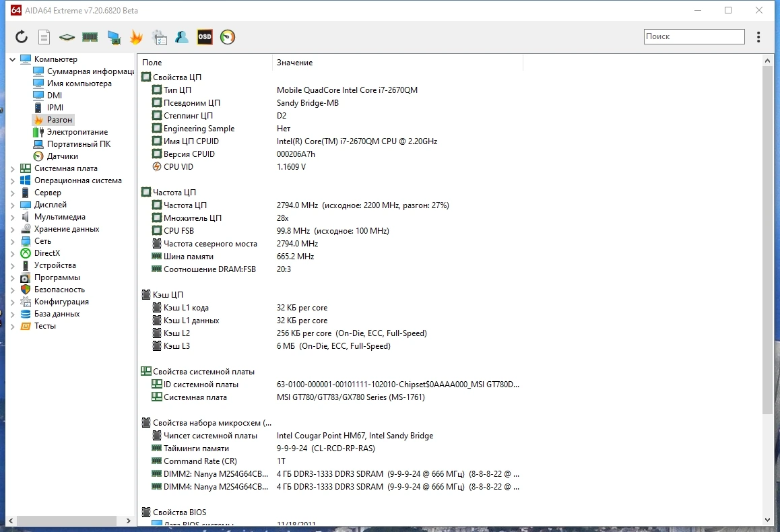Select the Command Rate (CR) row
Image resolution: width=780 pixels, height=532 pixels.
[x=331, y=461]
